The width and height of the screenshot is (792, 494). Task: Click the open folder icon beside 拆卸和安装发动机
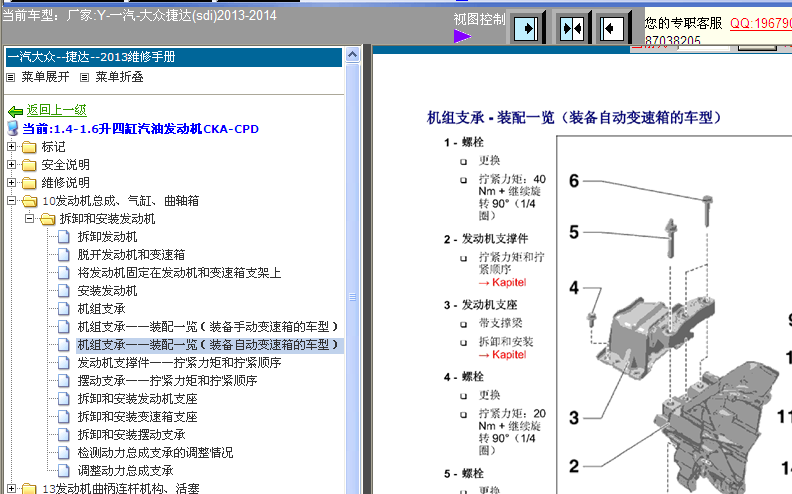tap(47, 219)
